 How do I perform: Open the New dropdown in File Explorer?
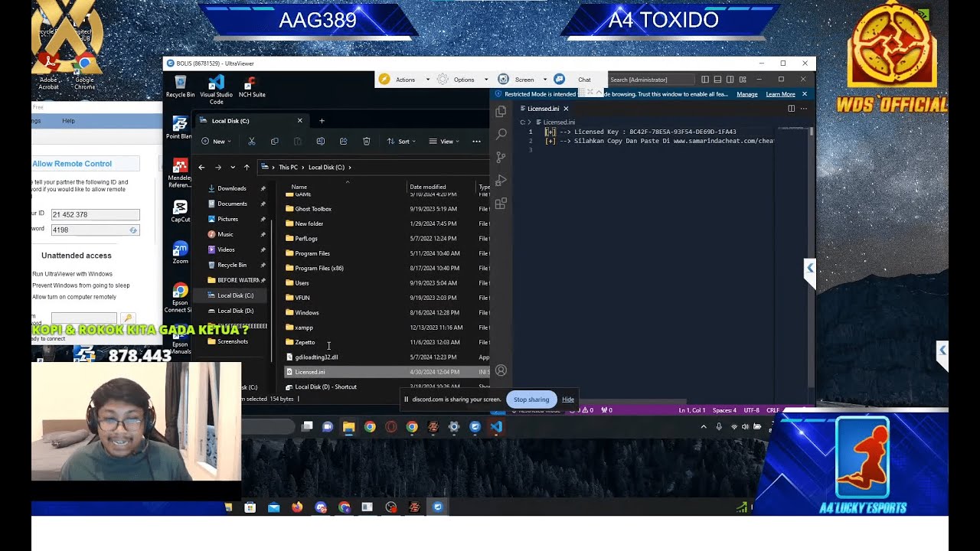tap(216, 142)
